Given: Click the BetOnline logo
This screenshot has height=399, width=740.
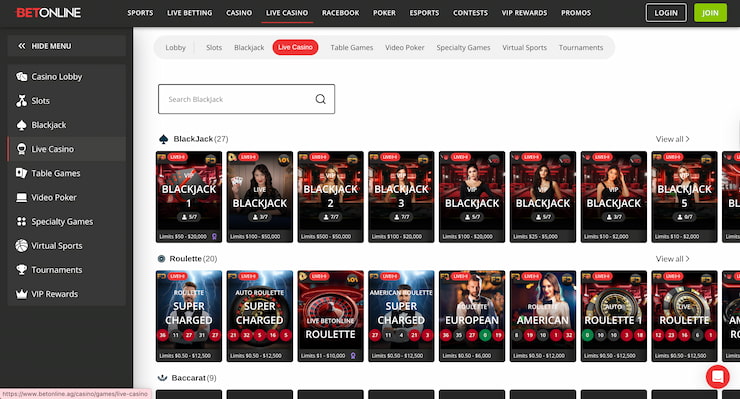Looking at the screenshot, I should pyautogui.click(x=48, y=13).
